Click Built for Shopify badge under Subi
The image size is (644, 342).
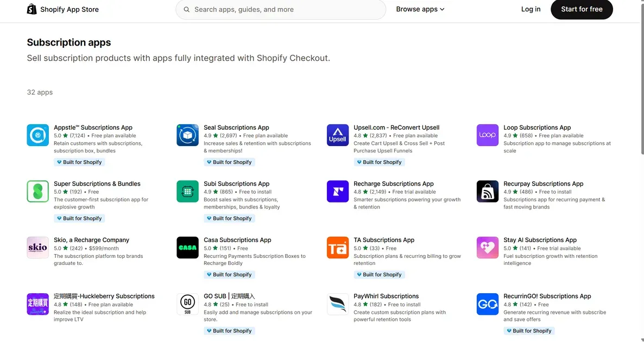coord(229,218)
